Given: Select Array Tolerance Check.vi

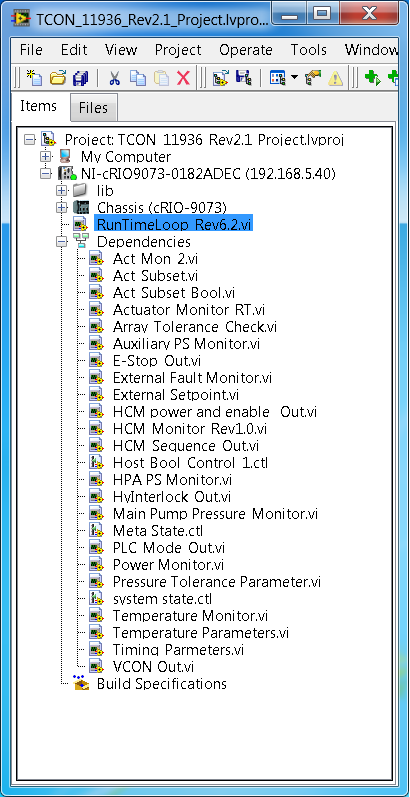Looking at the screenshot, I should point(195,327).
